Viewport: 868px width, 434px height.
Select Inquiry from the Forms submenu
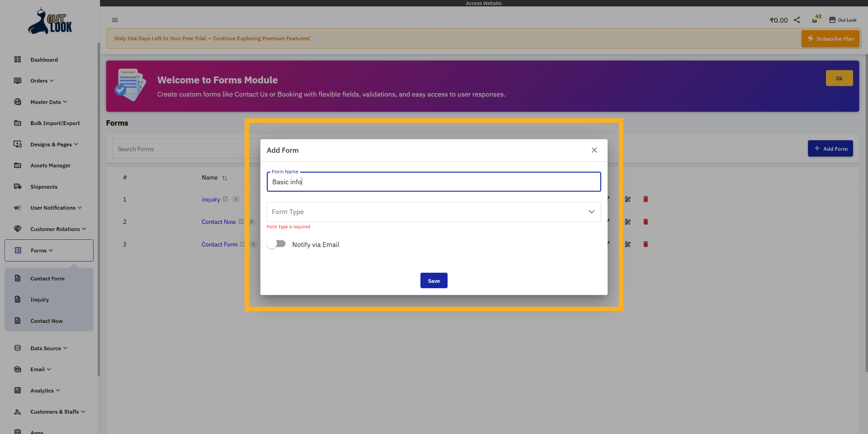click(x=40, y=299)
